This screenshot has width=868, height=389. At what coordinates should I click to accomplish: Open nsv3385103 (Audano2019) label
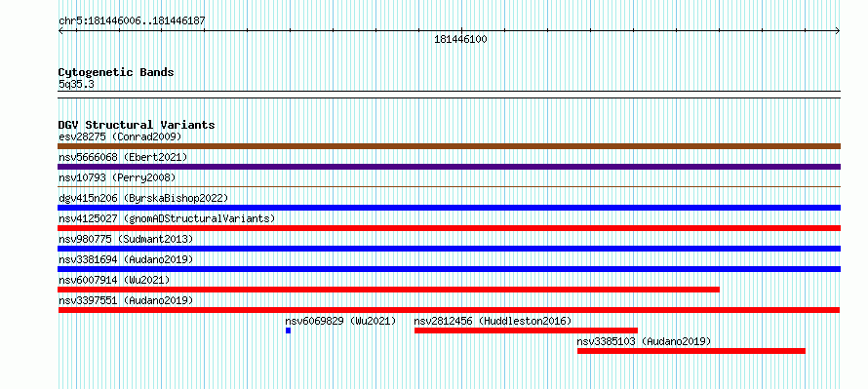coord(644,341)
